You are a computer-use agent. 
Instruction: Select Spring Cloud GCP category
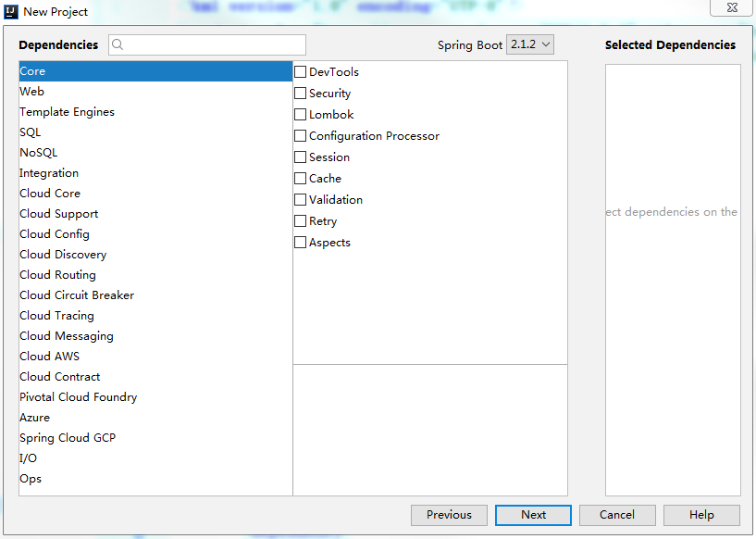[155, 438]
